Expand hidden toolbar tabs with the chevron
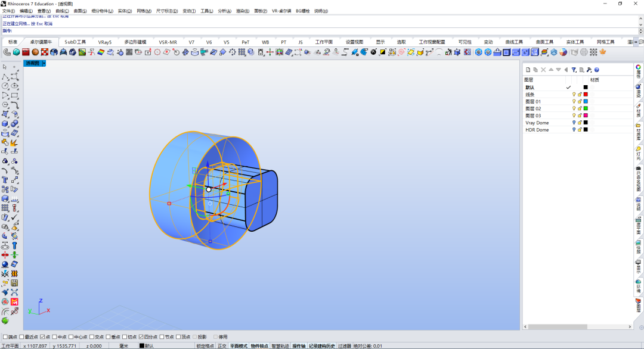The width and height of the screenshot is (644, 349). pos(636,42)
